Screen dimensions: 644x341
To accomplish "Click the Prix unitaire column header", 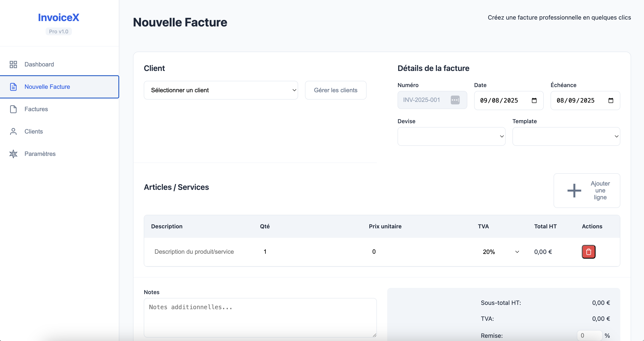I will point(385,226).
